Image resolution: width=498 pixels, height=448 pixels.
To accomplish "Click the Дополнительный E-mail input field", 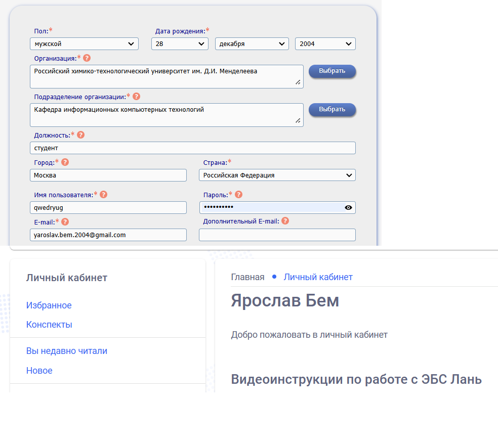I will 277,235.
